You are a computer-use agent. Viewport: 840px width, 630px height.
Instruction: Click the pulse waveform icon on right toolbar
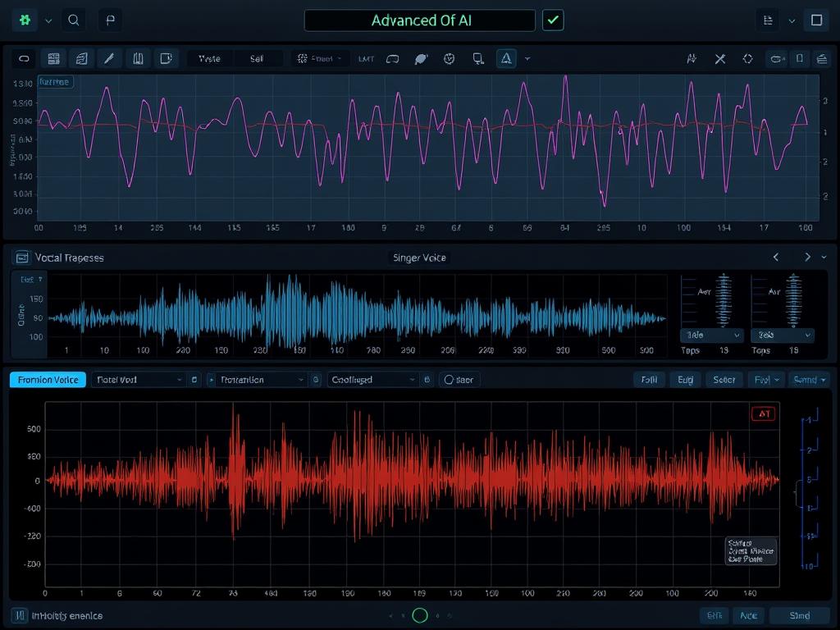692,59
